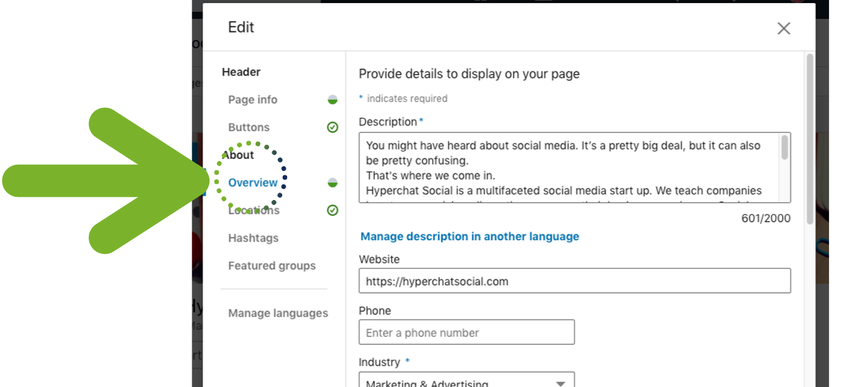Click the Edit dialog's main scrollbar

810,139
